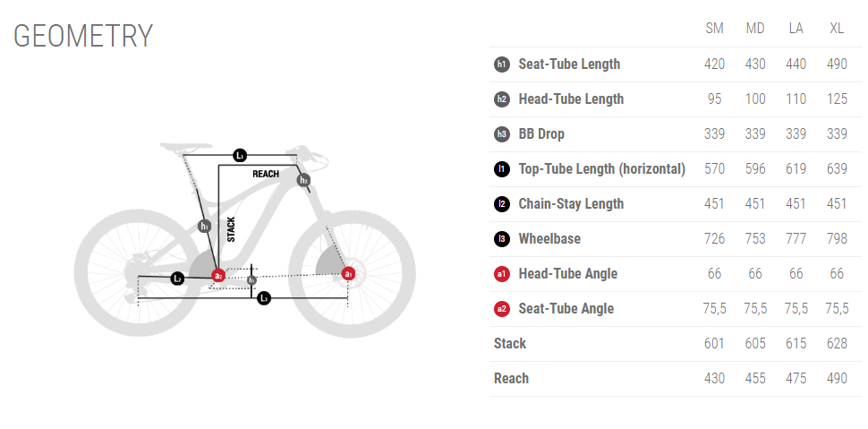Click the Stack row label in the table
This screenshot has height=429, width=868.
point(510,344)
